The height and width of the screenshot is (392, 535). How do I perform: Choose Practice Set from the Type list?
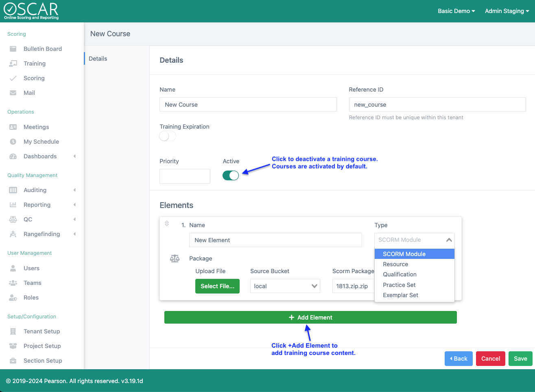tap(399, 285)
